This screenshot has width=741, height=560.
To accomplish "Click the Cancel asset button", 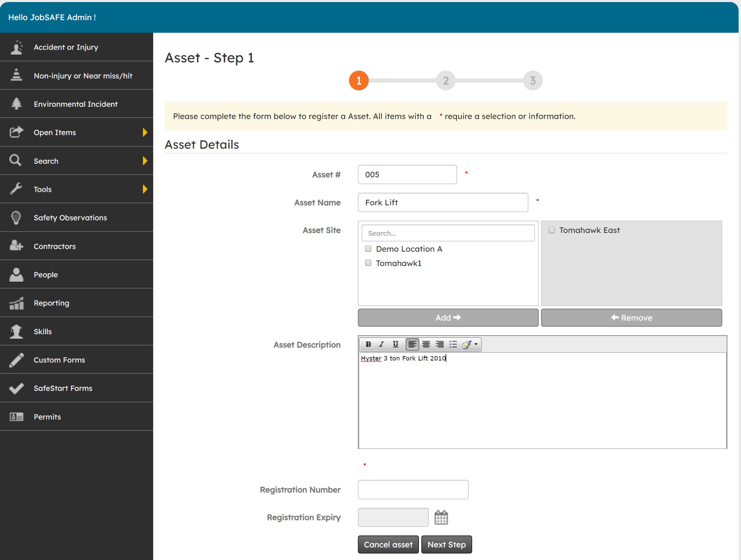I will (388, 544).
